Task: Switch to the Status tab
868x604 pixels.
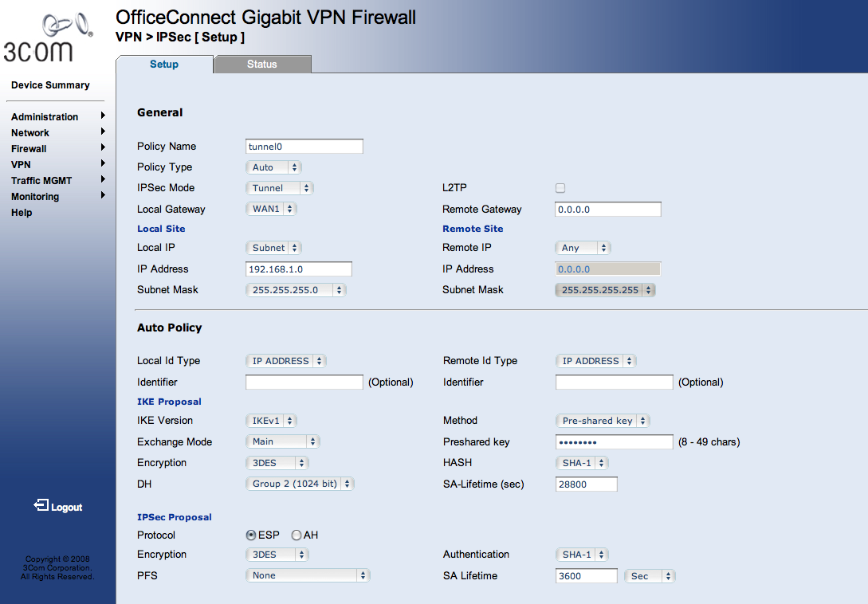Action: click(262, 65)
